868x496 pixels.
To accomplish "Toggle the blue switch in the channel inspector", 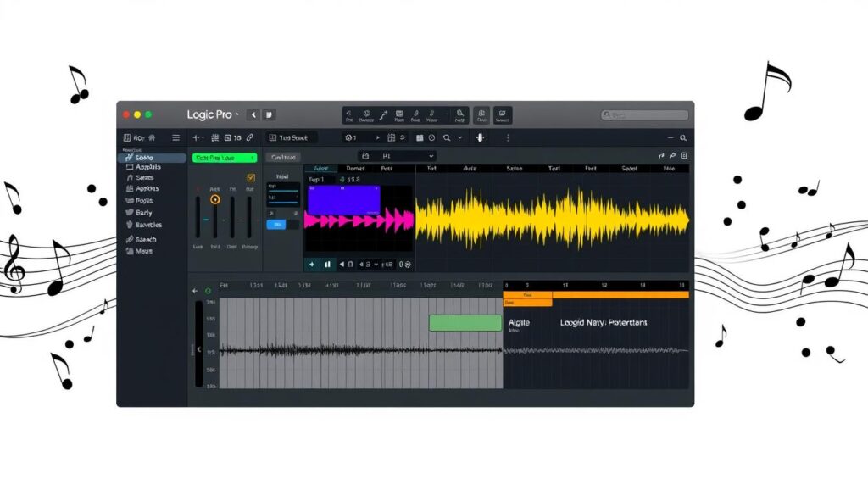I will click(x=276, y=225).
